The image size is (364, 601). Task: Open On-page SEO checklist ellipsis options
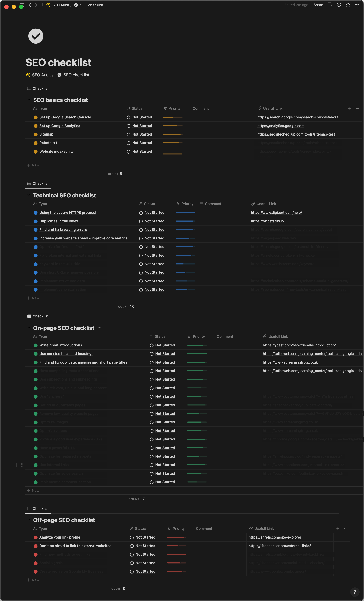100,328
